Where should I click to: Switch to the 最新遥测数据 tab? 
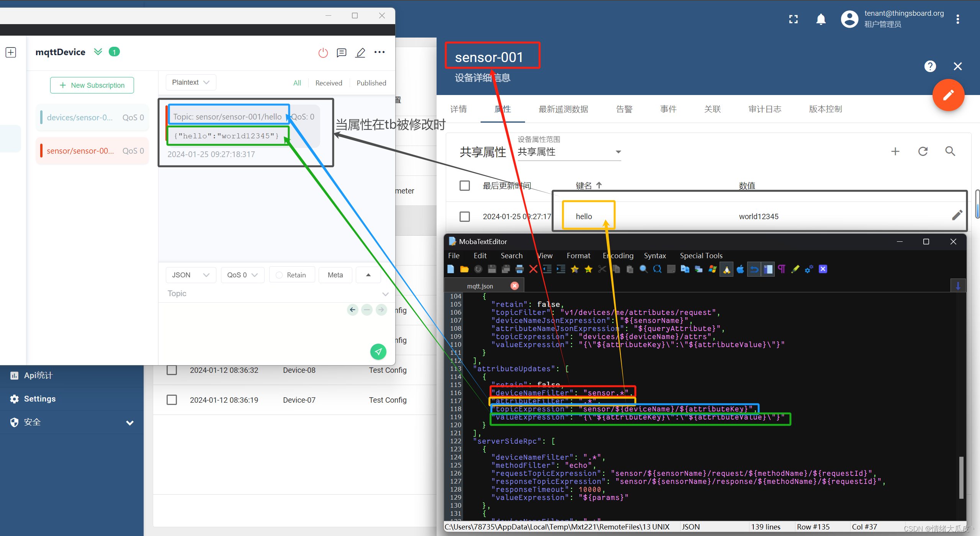(563, 109)
